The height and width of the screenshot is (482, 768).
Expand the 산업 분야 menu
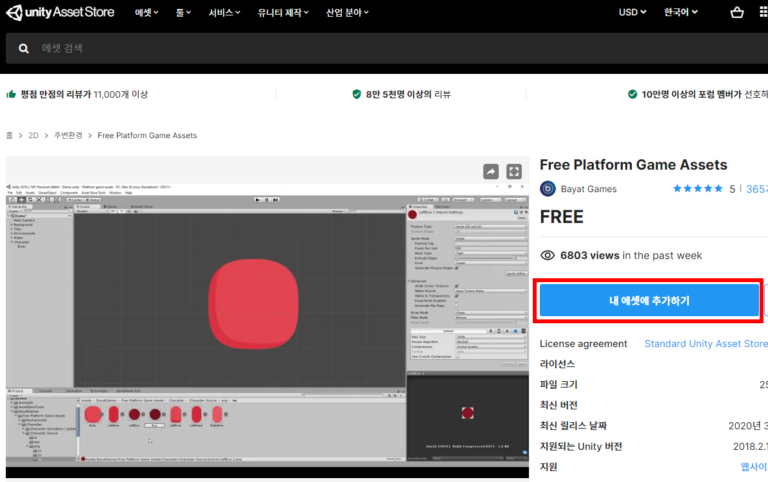pyautogui.click(x=347, y=13)
